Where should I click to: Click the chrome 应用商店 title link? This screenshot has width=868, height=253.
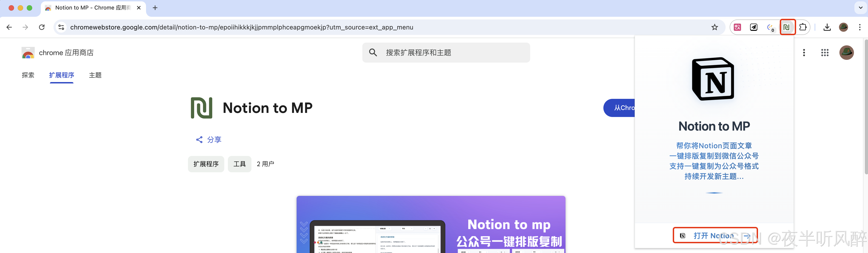pos(66,53)
